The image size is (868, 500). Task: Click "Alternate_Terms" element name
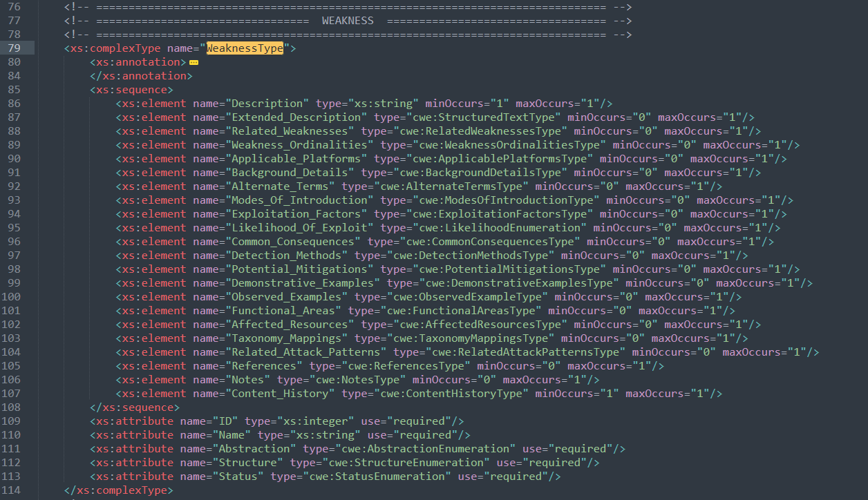point(280,186)
